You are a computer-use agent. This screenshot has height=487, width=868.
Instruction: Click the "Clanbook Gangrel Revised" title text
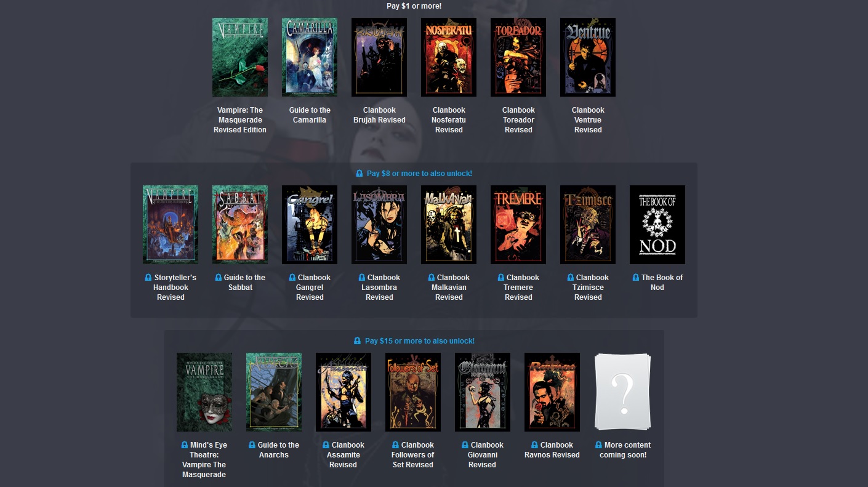[314, 288]
